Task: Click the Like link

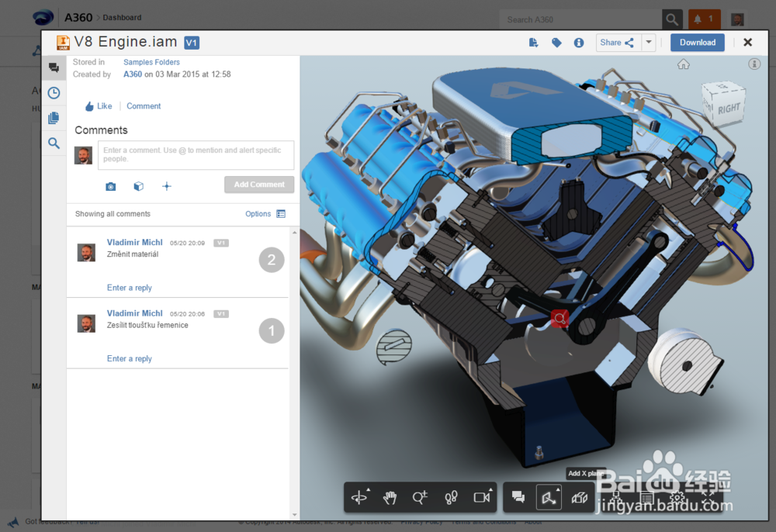Action: coord(99,105)
